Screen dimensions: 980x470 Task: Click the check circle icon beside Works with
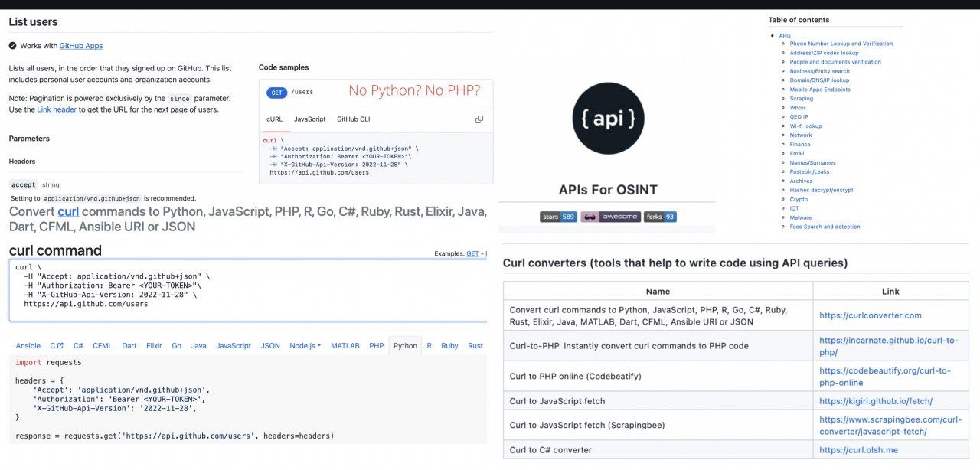(x=13, y=46)
